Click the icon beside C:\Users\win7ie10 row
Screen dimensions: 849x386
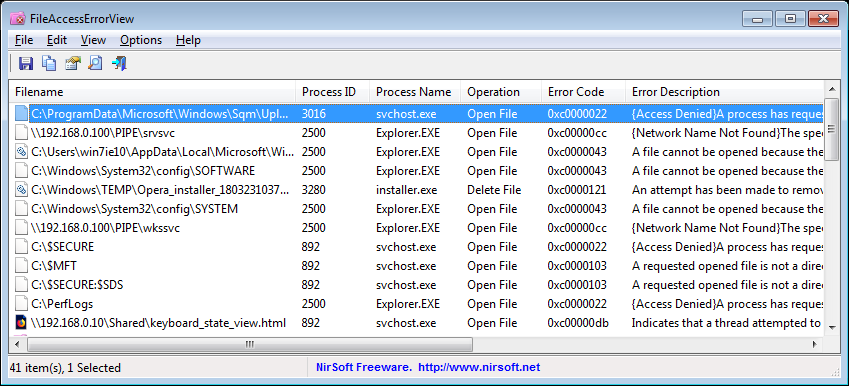(x=21, y=152)
